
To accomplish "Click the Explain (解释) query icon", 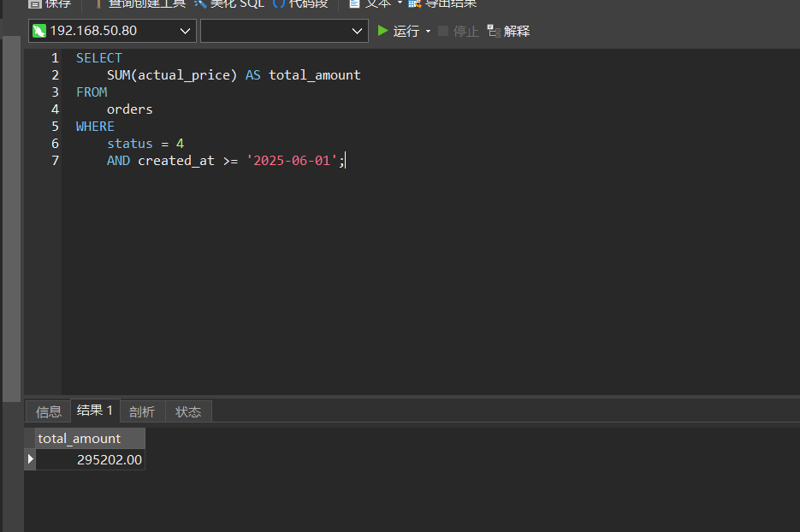I will 494,31.
